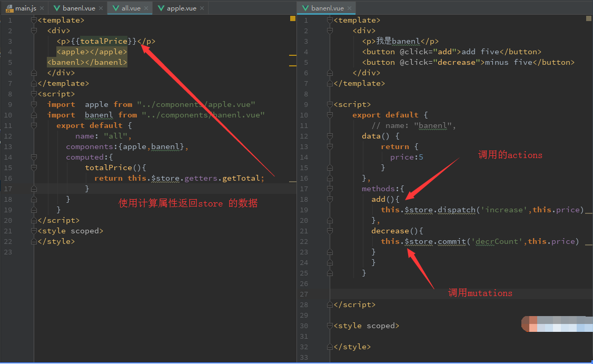Click the Vue icon on the left pane's banenl.vue tab

pos(57,8)
